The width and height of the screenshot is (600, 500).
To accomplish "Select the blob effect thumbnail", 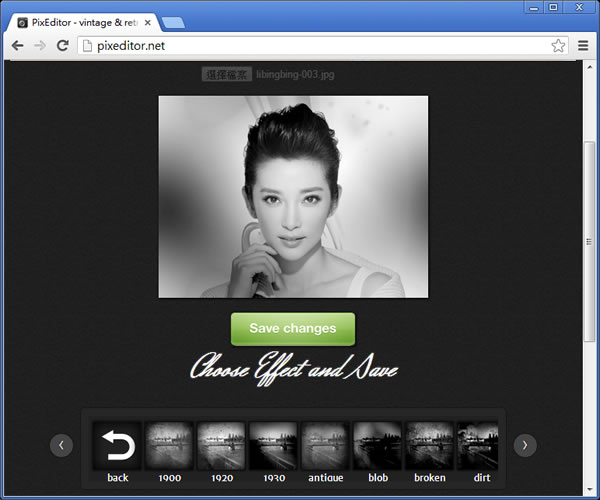I will [377, 446].
